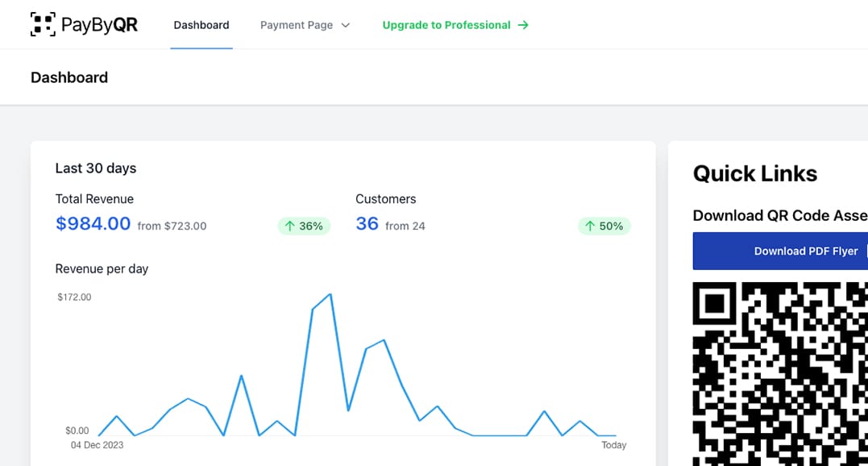Click the $984.00 total revenue figure
Screen dimensions: 868x466
(93, 223)
